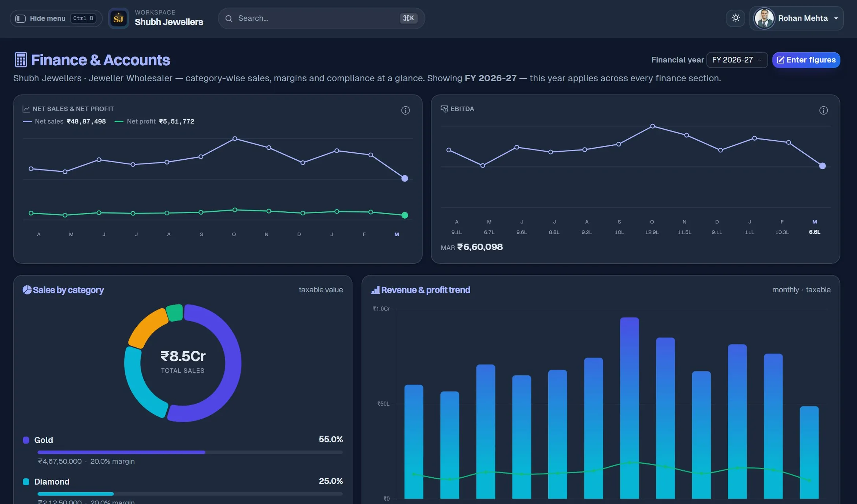Click the October peak point on Net sales line
Image resolution: width=857 pixels, height=504 pixels.
pyautogui.click(x=235, y=138)
